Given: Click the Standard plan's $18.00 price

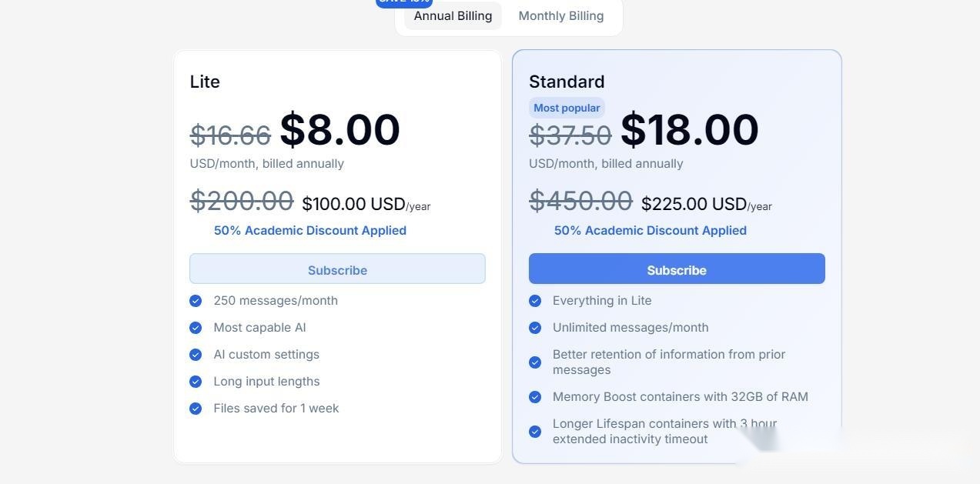Looking at the screenshot, I should (x=690, y=129).
